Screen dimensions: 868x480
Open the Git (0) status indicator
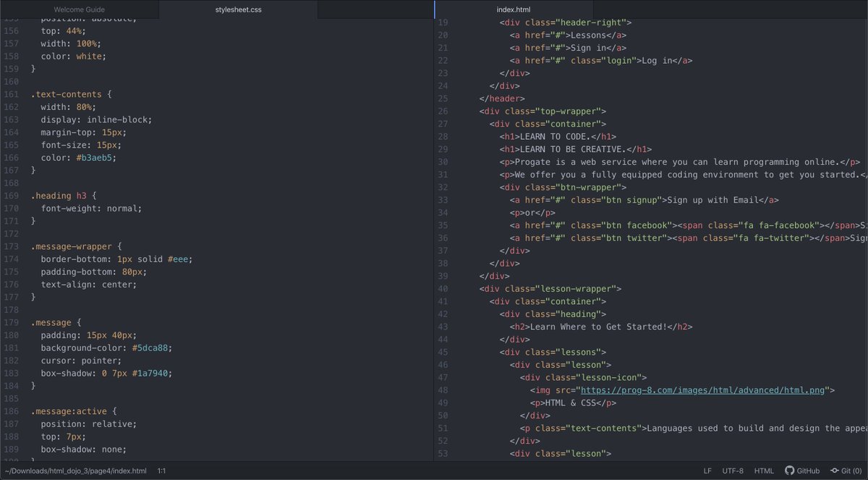pyautogui.click(x=848, y=471)
